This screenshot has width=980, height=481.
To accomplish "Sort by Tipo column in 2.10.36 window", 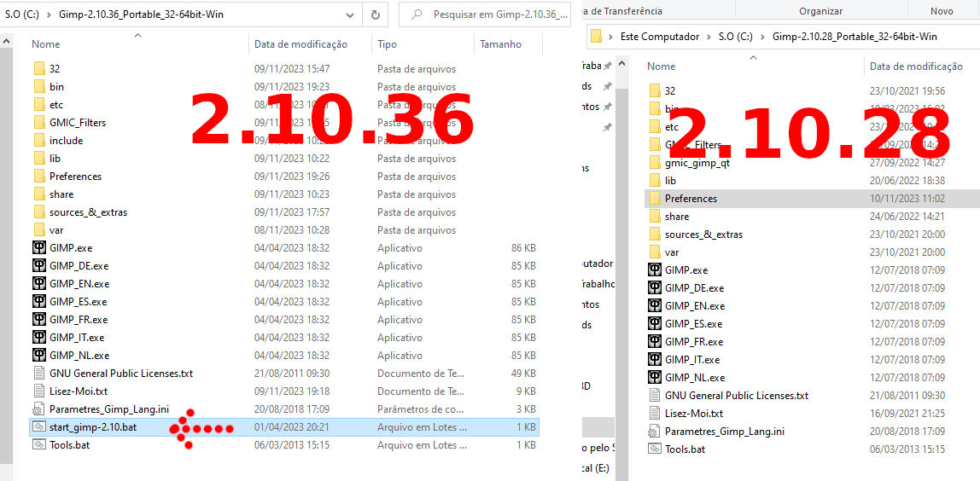I will (387, 44).
